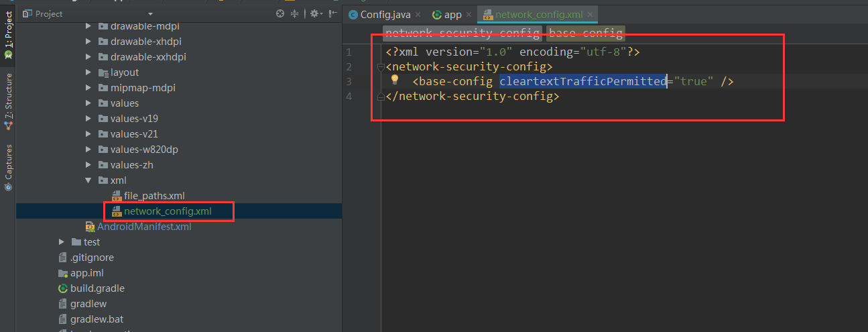Image resolution: width=868 pixels, height=332 pixels.
Task: Select build.gradle in the project tree
Action: pyautogui.click(x=97, y=288)
